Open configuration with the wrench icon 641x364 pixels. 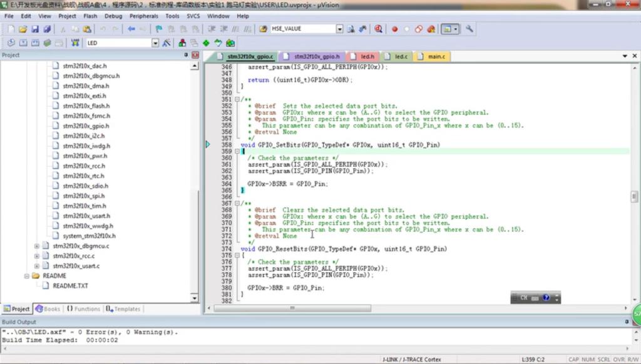(469, 29)
